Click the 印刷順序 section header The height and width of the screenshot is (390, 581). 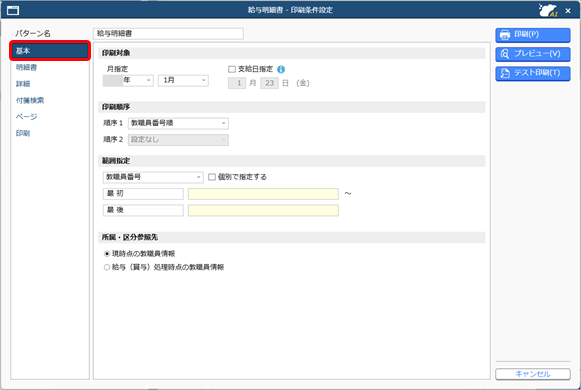click(292, 107)
